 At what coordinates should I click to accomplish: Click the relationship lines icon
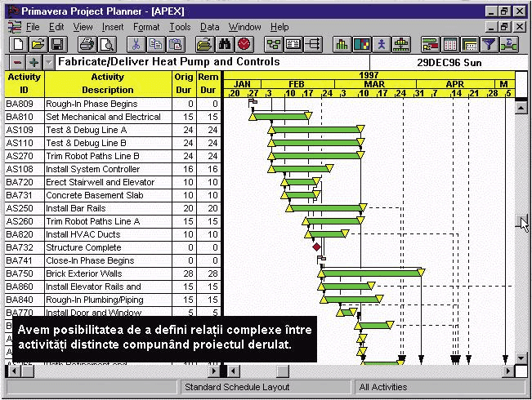(x=313, y=44)
